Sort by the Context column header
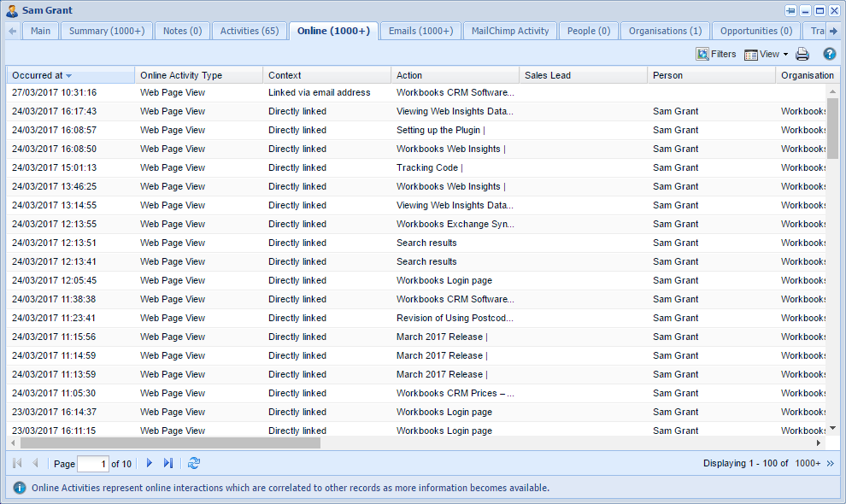Viewport: 846px width, 504px height. (326, 75)
